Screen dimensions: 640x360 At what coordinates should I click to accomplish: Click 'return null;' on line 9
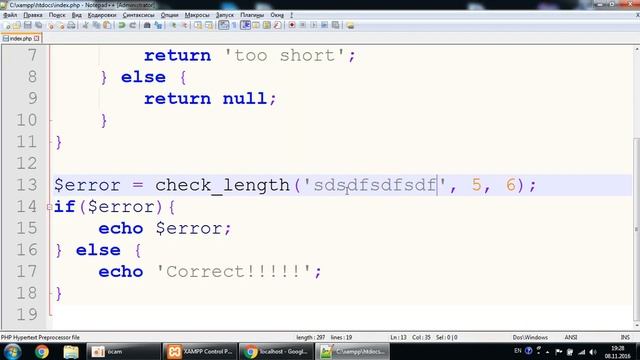click(210, 99)
